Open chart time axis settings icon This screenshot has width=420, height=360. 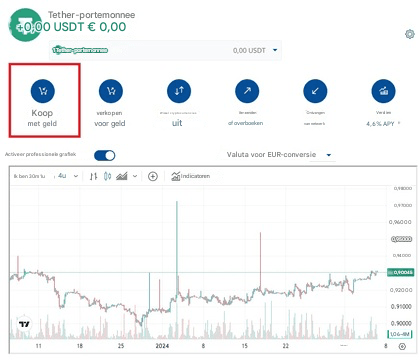[402, 347]
